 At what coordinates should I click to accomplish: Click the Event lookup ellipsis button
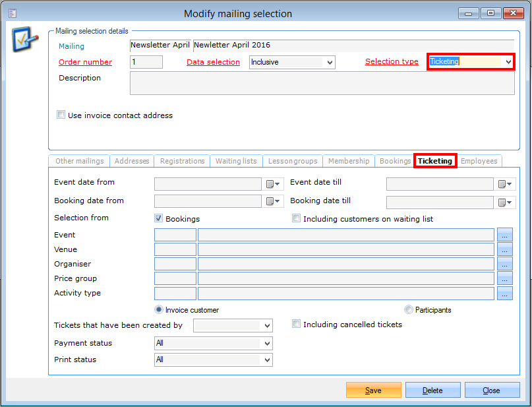[x=505, y=235]
